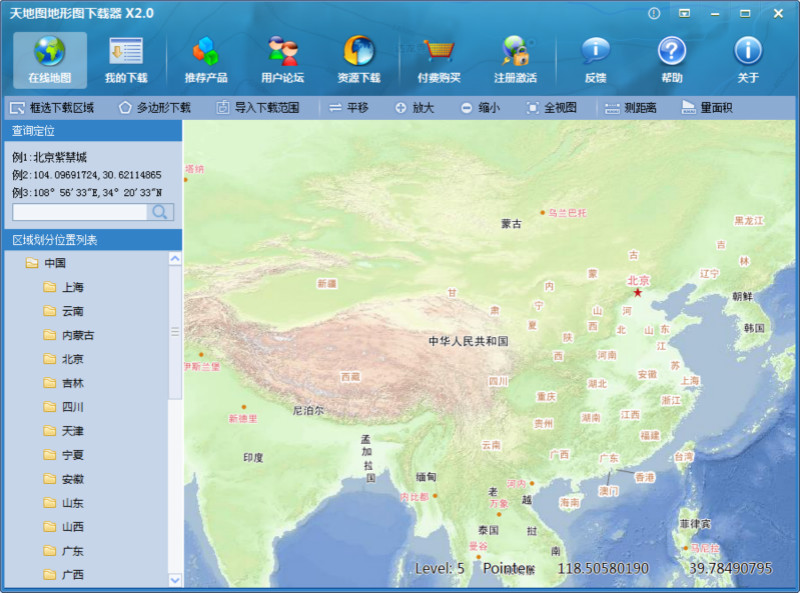Open the 帮助 help icon
The width and height of the screenshot is (800, 593).
click(x=671, y=59)
